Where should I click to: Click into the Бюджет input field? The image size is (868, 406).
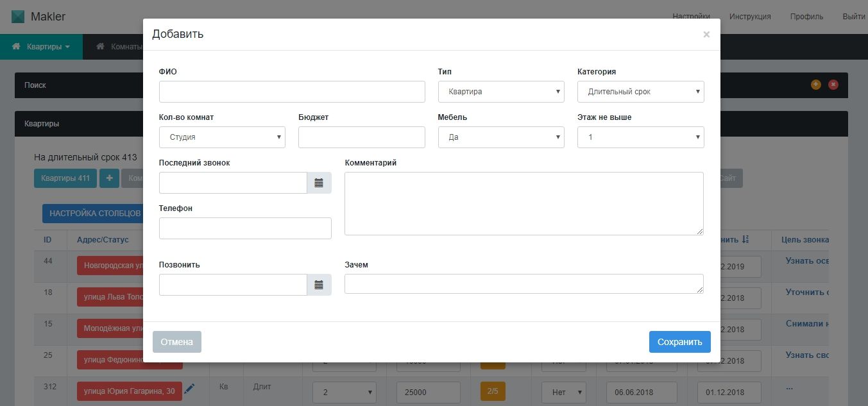361,137
